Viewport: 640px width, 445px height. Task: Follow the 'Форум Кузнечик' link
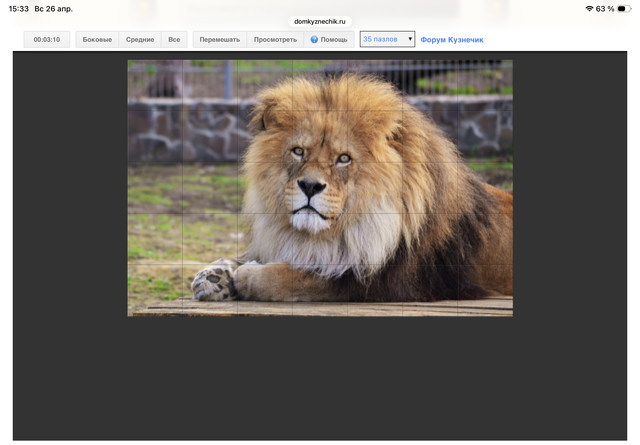click(451, 39)
